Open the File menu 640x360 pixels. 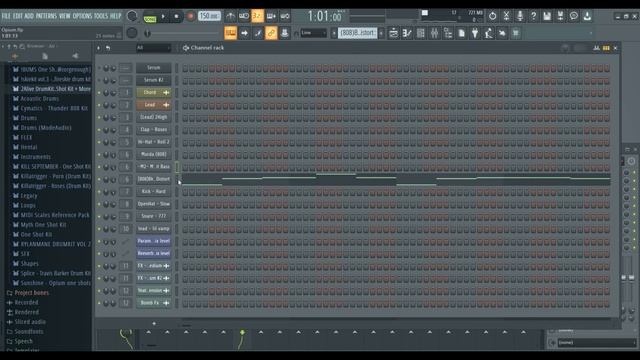click(x=6, y=16)
